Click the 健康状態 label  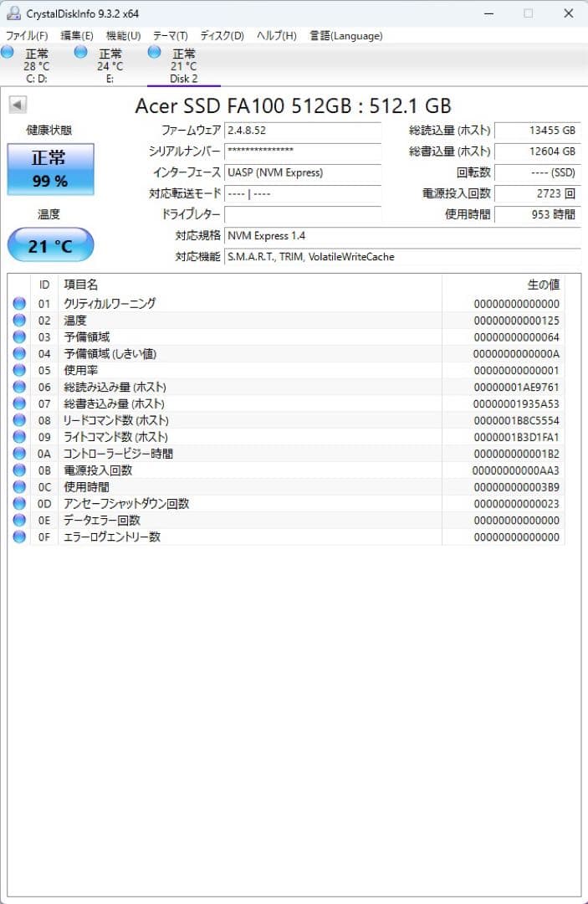[x=49, y=131]
